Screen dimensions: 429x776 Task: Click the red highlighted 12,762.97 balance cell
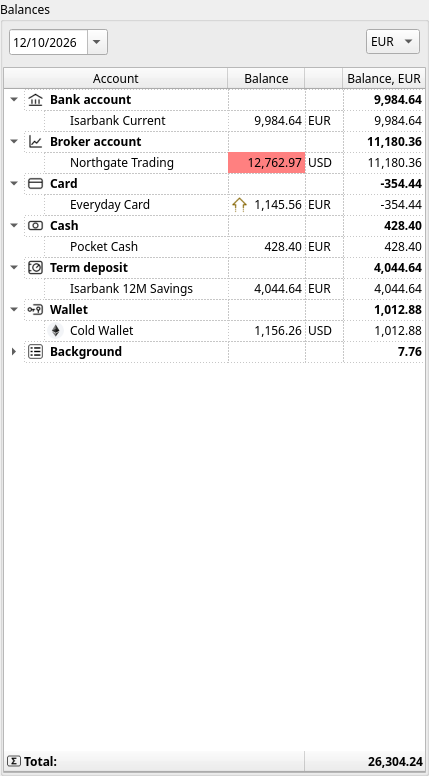pyautogui.click(x=267, y=163)
